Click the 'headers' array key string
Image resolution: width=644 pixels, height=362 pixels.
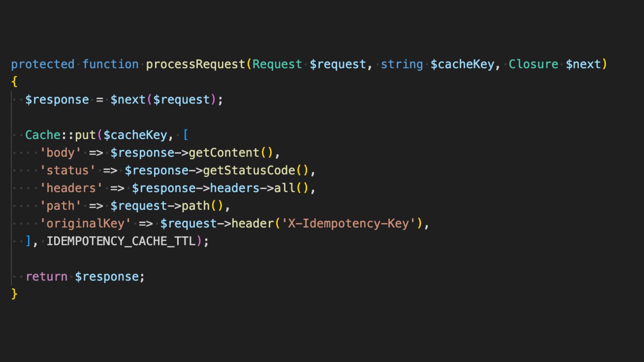pos(72,188)
